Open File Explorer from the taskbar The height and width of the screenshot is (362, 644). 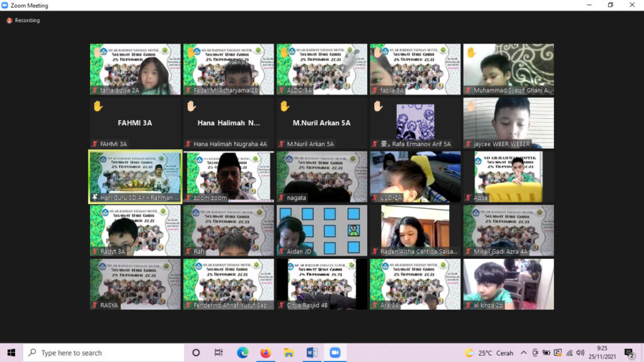point(288,353)
